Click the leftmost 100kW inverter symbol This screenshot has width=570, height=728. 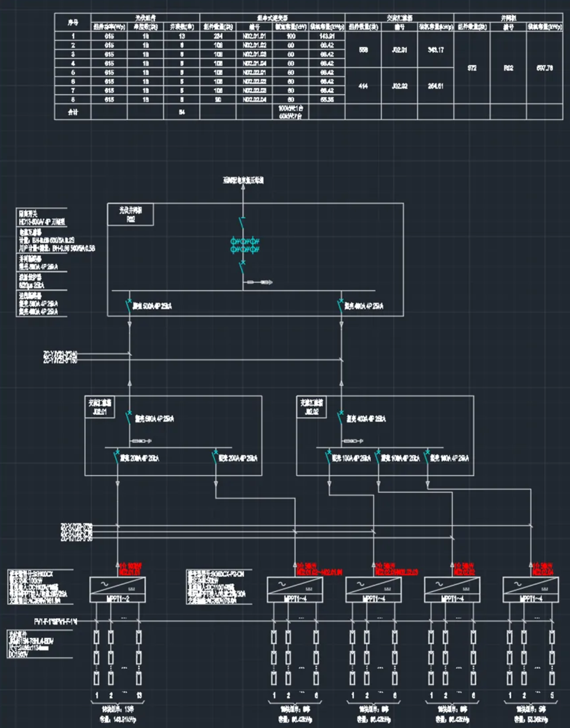click(x=118, y=590)
